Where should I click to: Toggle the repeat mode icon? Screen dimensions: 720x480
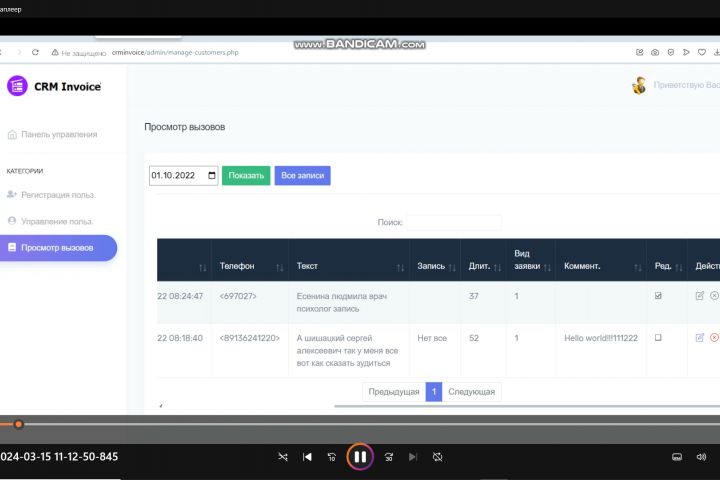(438, 457)
